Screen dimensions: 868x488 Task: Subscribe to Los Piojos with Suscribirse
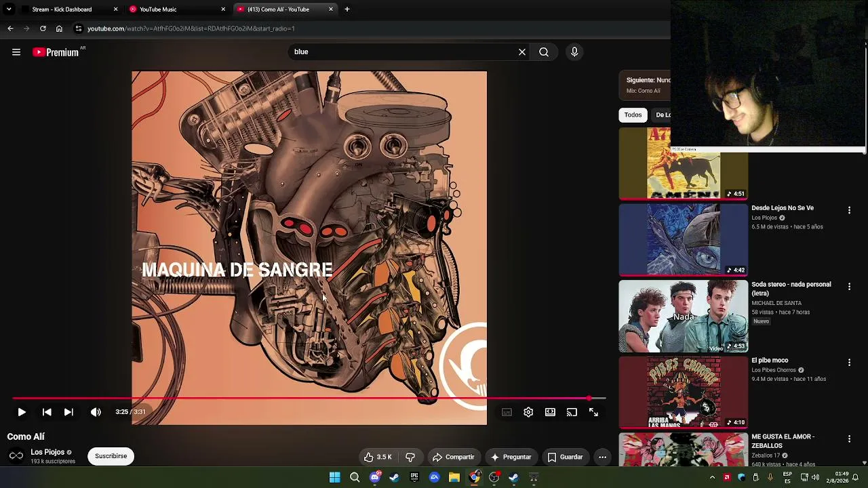pos(111,456)
